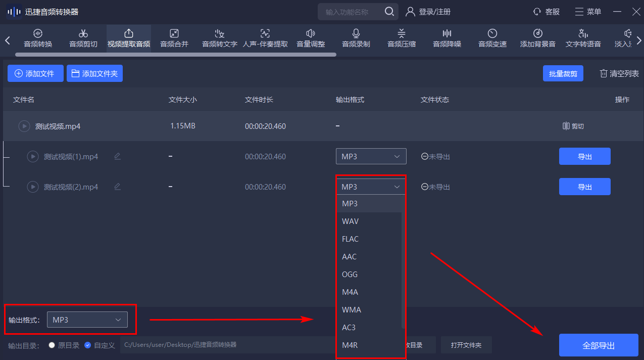This screenshot has height=360, width=644.
Task: Open the 音频录制 recording tool
Action: (356, 38)
